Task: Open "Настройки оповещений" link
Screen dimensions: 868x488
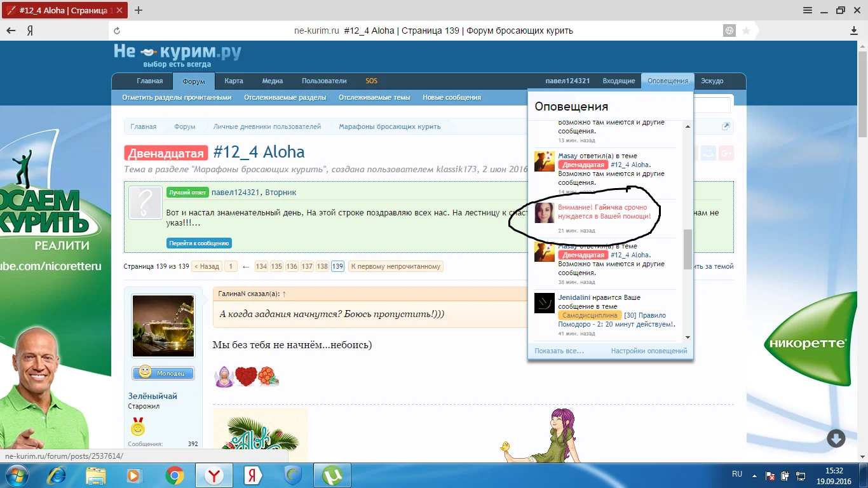Action: click(x=649, y=351)
